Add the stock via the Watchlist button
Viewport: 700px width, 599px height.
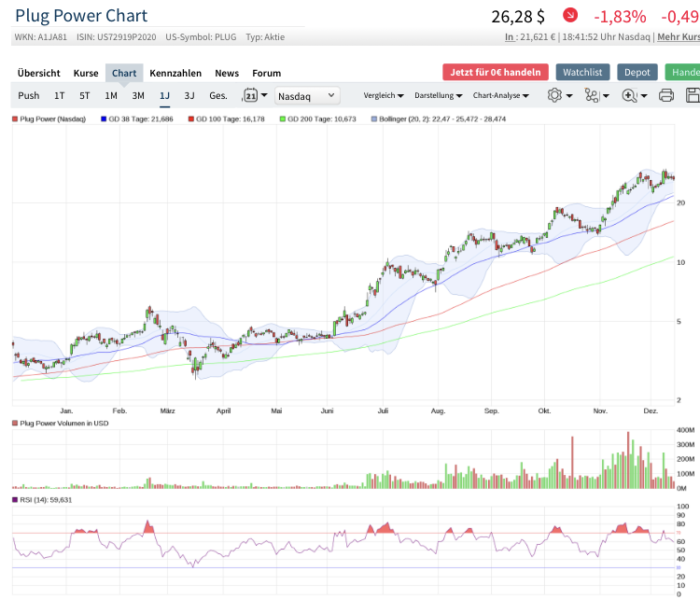click(583, 72)
